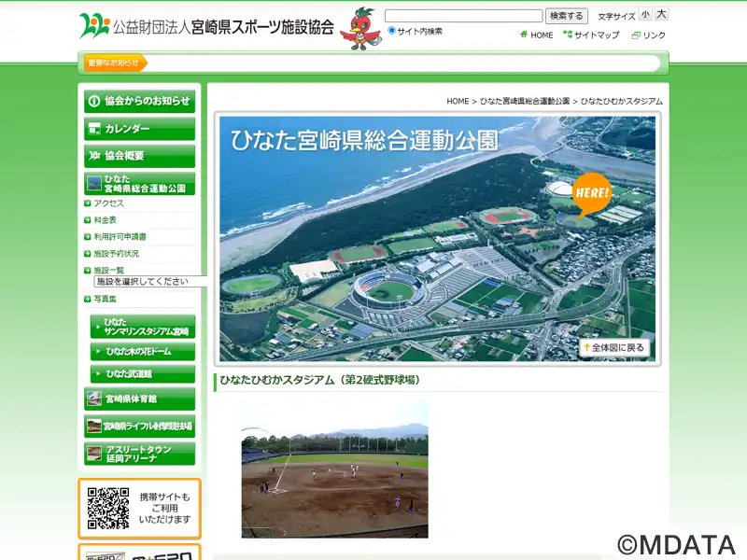Open 協会概要 menu item
This screenshot has height=560, width=747.
(x=139, y=156)
